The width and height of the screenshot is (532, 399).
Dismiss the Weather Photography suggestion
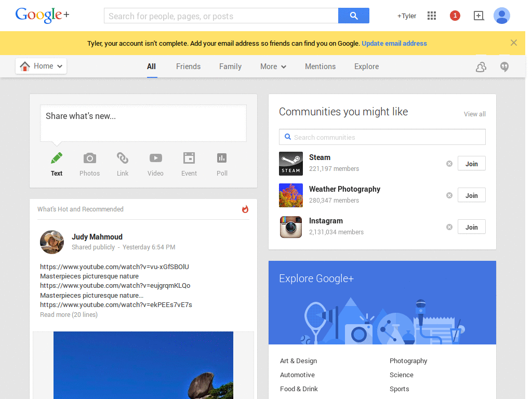click(449, 195)
